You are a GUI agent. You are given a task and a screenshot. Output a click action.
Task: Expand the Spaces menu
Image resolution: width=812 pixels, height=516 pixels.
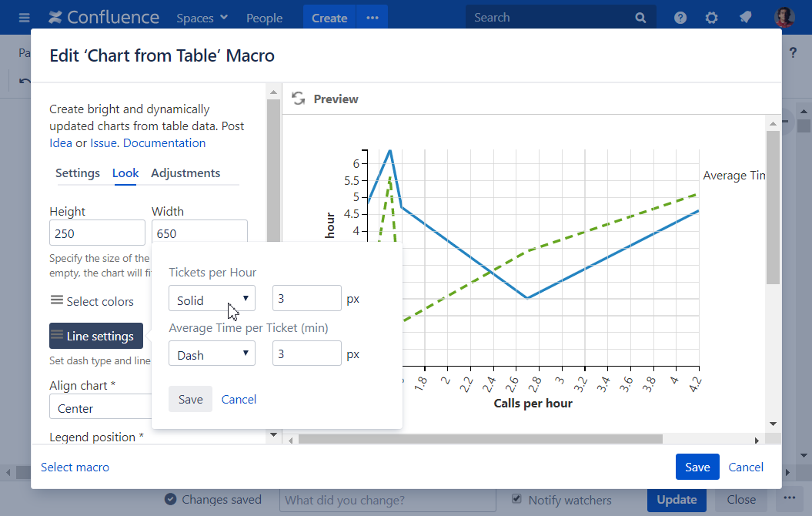pyautogui.click(x=202, y=18)
